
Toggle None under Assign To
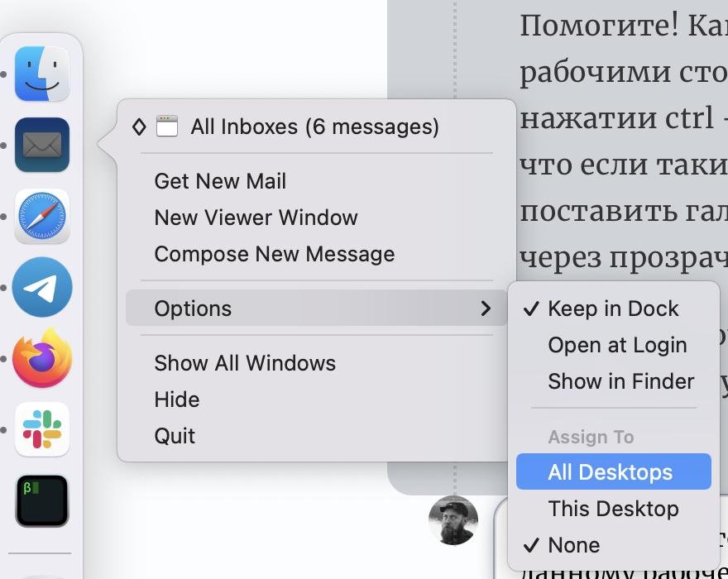573,544
